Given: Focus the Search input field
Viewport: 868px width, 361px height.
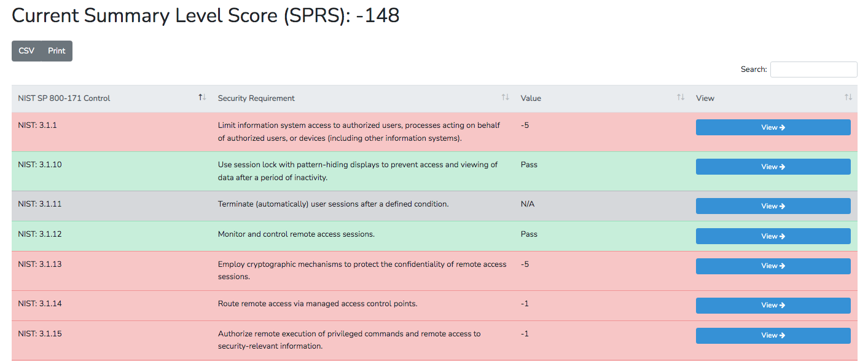Looking at the screenshot, I should [813, 69].
